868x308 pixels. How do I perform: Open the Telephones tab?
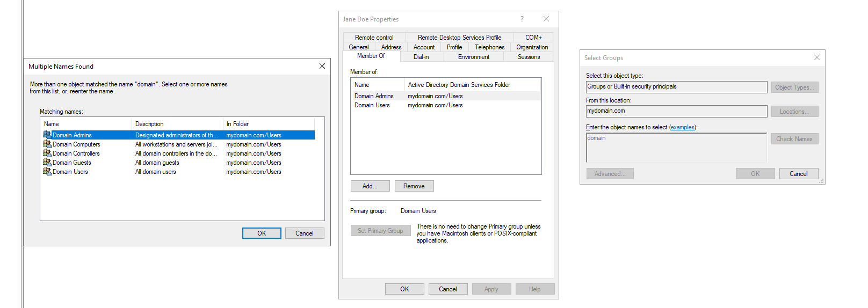coord(490,47)
